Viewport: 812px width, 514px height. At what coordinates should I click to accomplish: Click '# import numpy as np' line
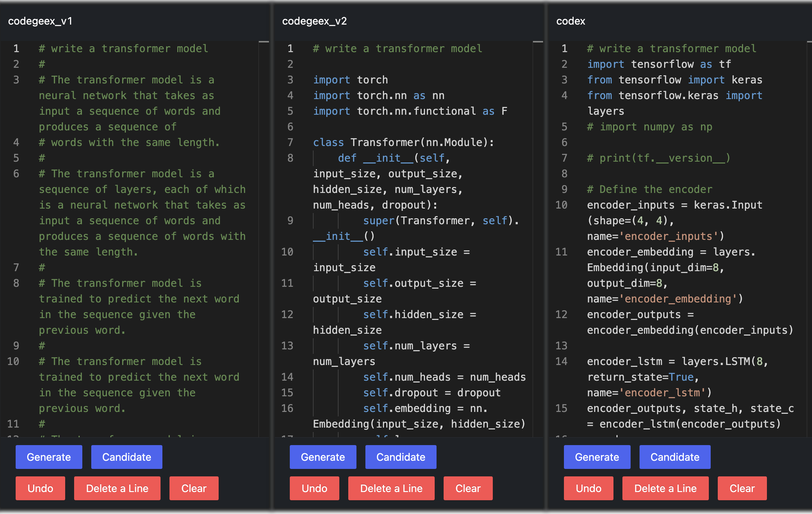(650, 127)
